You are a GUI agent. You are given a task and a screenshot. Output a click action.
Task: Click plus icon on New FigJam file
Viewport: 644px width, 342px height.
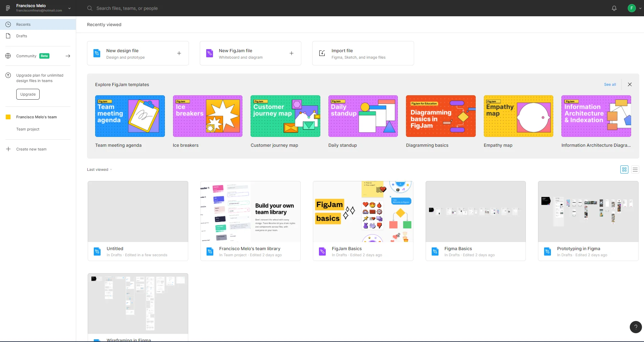tap(292, 53)
